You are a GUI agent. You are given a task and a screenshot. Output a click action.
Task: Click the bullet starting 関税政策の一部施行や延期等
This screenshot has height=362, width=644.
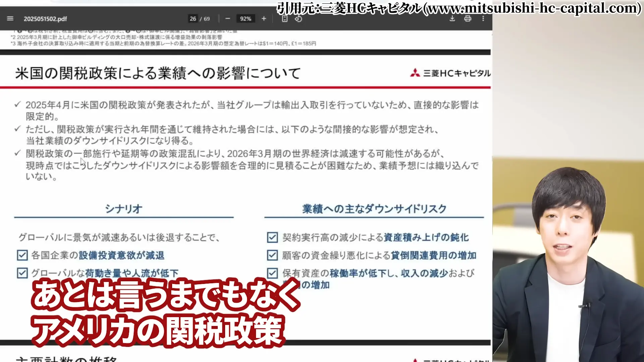pos(247,165)
